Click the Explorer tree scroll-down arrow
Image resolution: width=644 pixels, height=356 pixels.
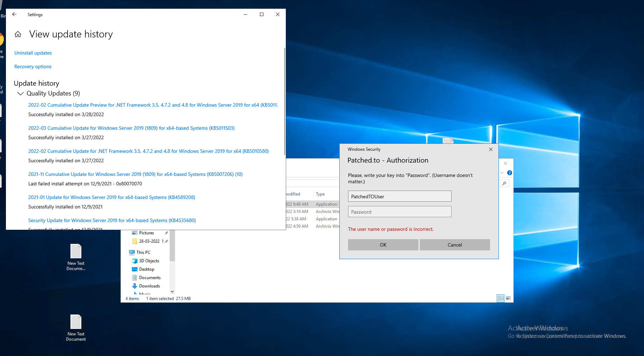tap(172, 291)
